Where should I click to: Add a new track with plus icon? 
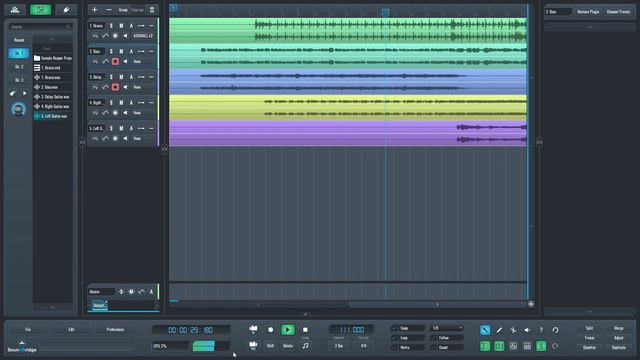tap(95, 10)
